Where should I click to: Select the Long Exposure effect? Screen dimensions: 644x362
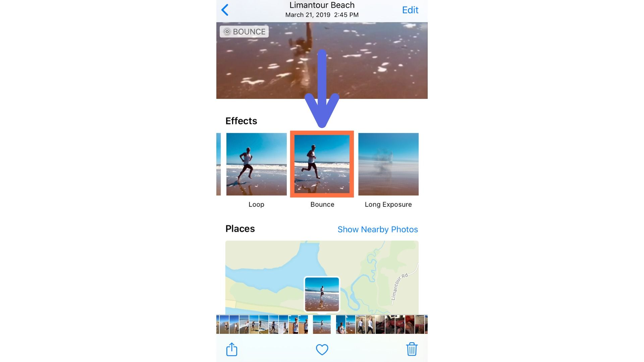[x=388, y=164]
